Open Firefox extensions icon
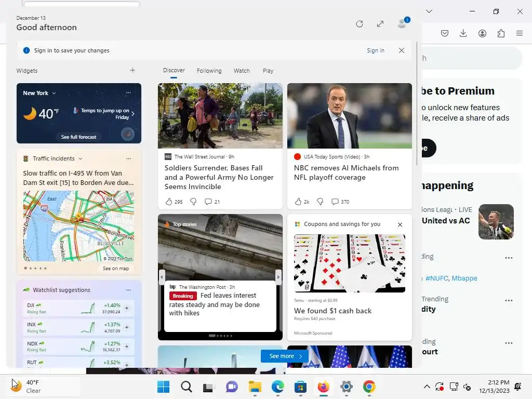Screen dimensions: 532x399 (x=501, y=33)
